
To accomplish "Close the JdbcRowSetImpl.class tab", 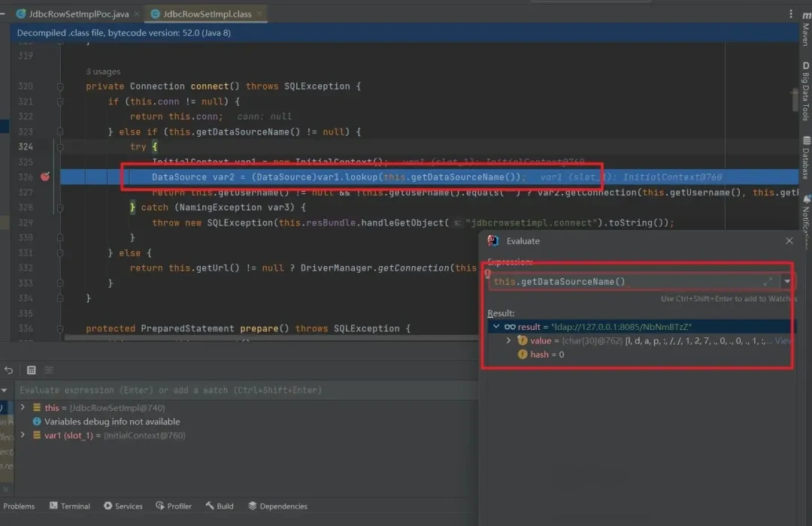I will (259, 14).
